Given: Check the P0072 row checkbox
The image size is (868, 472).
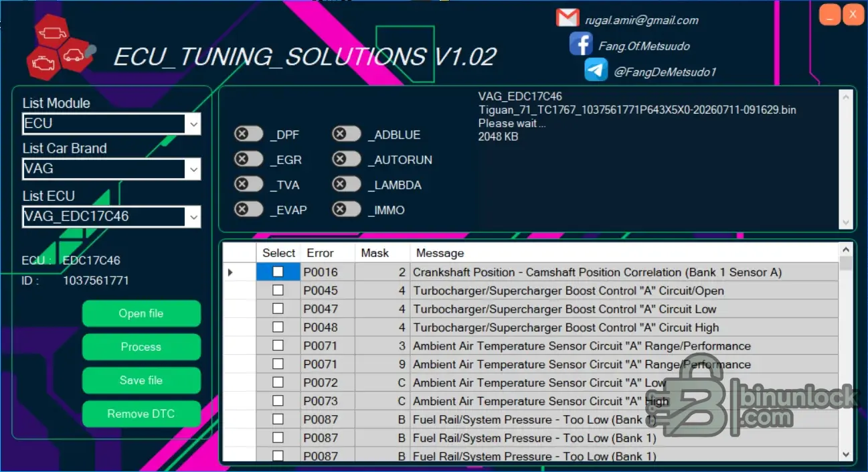Looking at the screenshot, I should [278, 382].
